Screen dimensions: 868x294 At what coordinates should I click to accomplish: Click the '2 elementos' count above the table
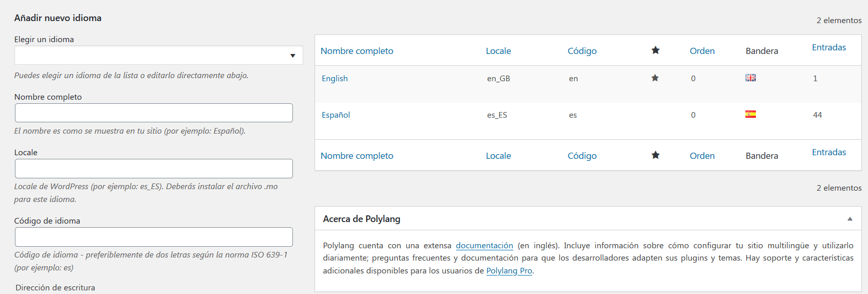tap(839, 20)
